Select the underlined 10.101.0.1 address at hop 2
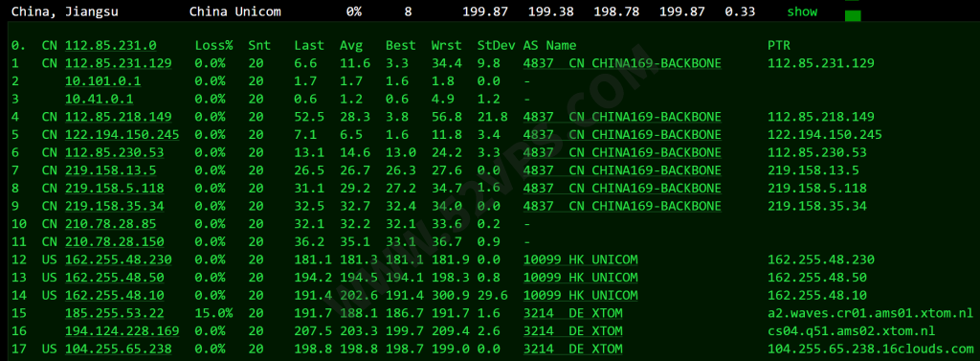This screenshot has height=361, width=980. (103, 81)
